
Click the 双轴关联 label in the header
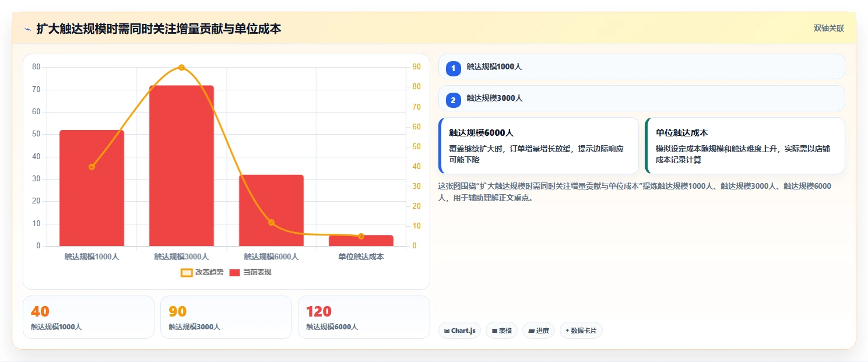828,29
